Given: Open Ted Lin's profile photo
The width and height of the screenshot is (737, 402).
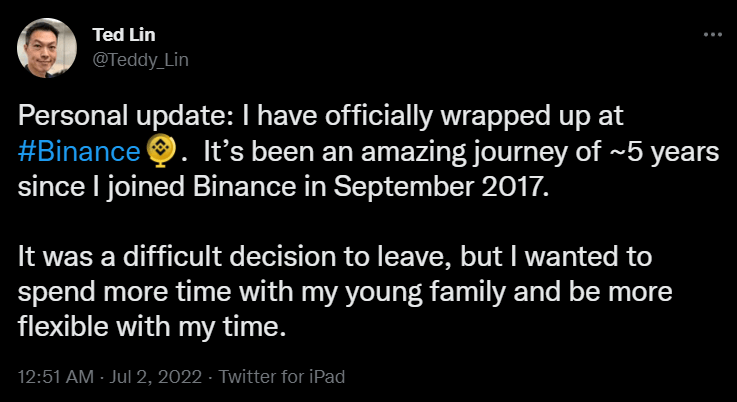Looking at the screenshot, I should point(47,49).
